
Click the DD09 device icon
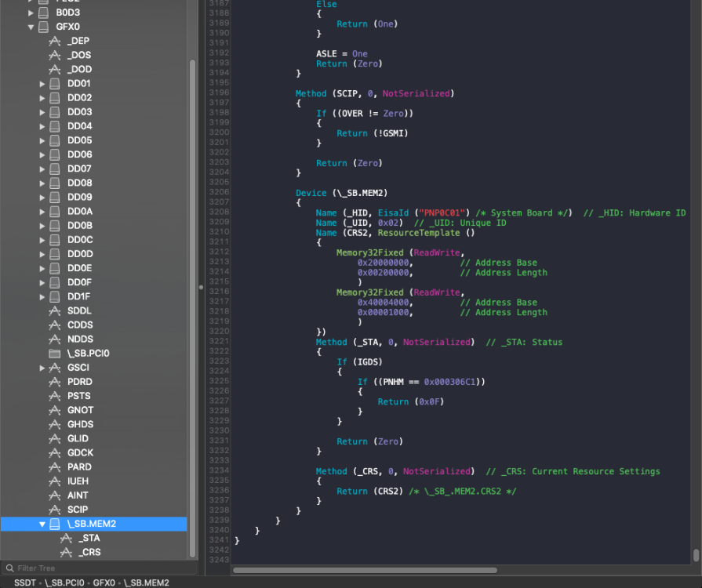pyautogui.click(x=55, y=198)
